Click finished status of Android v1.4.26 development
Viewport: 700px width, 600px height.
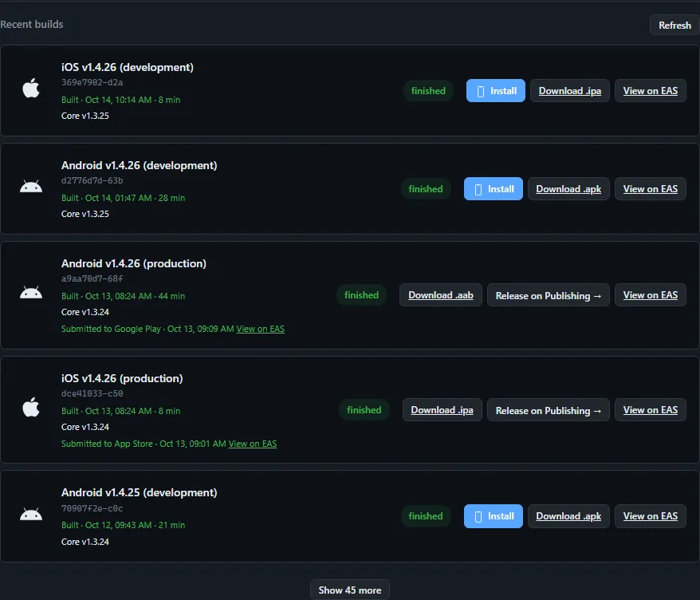click(426, 189)
